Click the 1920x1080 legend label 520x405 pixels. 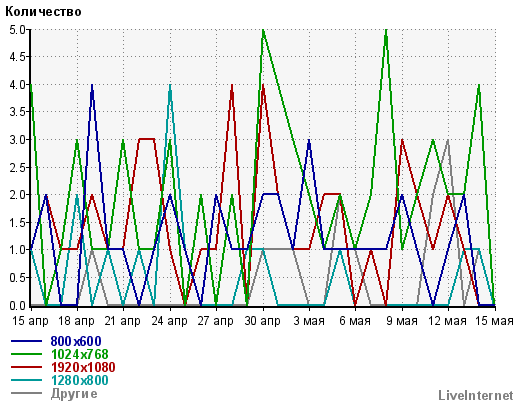click(83, 367)
